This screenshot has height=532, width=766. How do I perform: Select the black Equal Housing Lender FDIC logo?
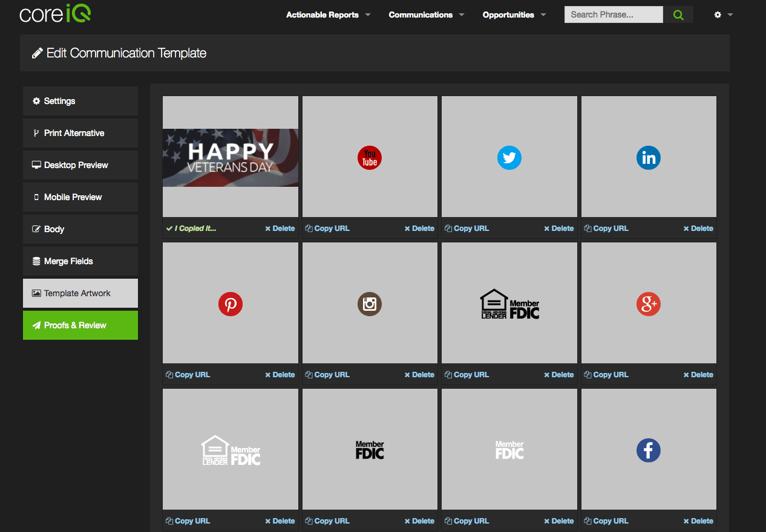[509, 303]
